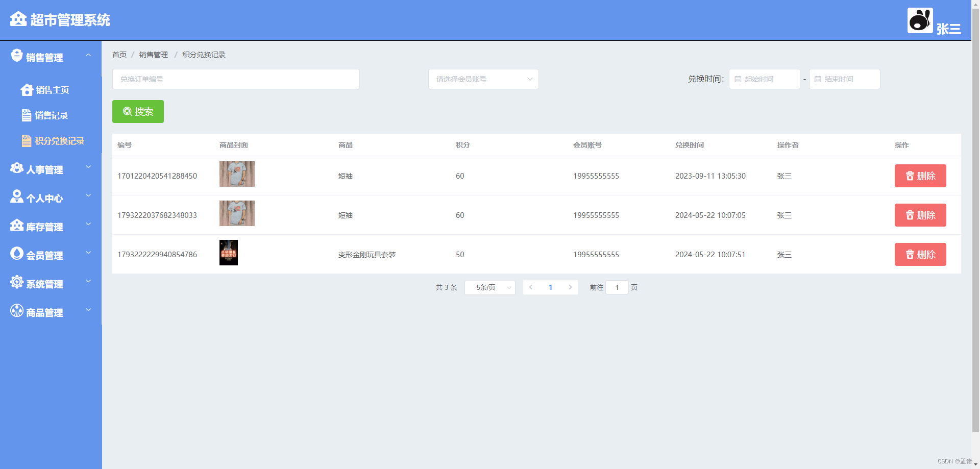
Task: Click the vertical page scrollbar
Action: pos(975,219)
